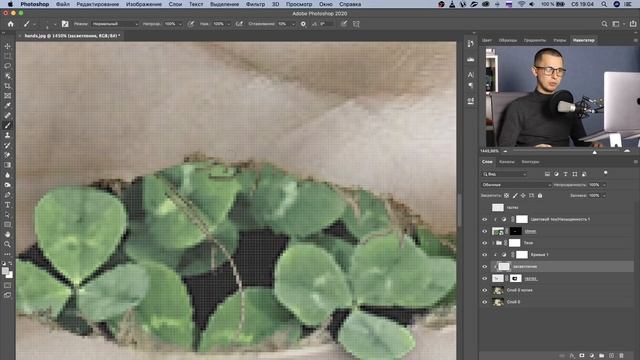Lock transparent pixels icon

coord(507,196)
